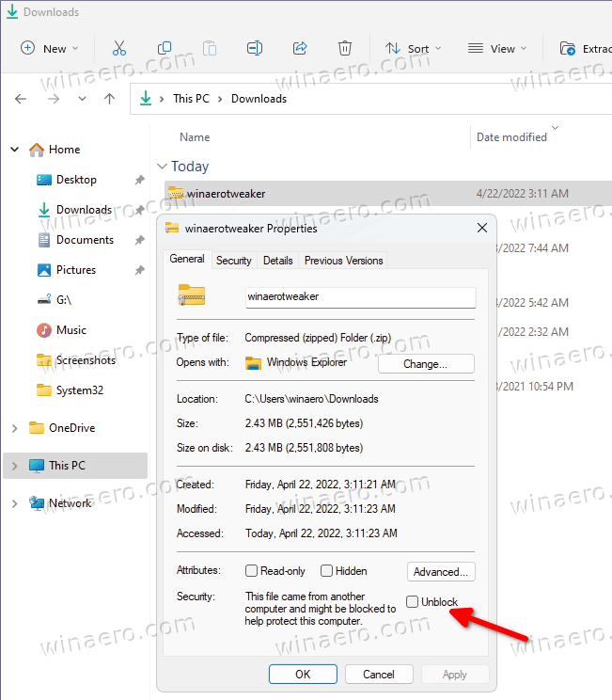The height and width of the screenshot is (700, 612).
Task: Click the Apply button
Action: point(455,674)
